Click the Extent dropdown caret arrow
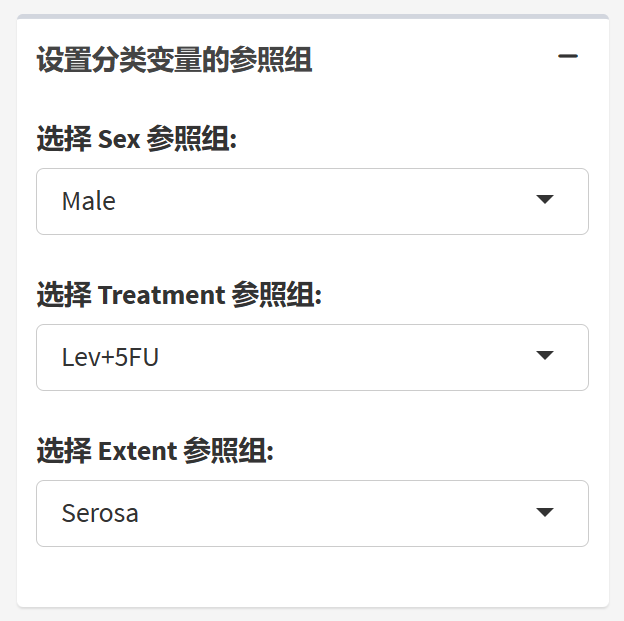This screenshot has height=621, width=624. click(x=545, y=512)
